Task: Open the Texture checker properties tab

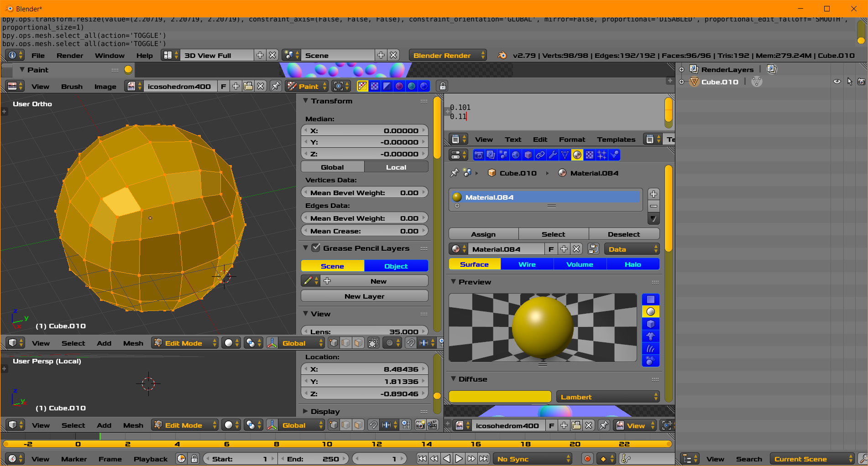Action: coord(590,155)
